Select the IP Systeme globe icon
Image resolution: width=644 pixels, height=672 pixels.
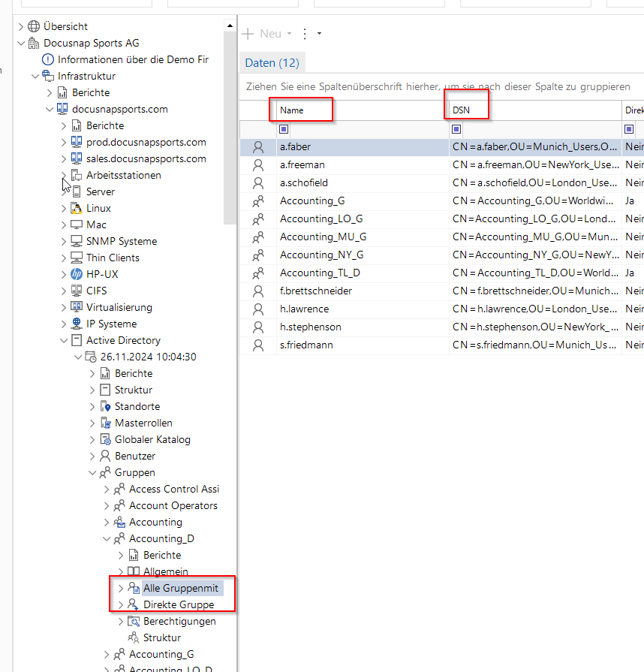click(x=76, y=324)
